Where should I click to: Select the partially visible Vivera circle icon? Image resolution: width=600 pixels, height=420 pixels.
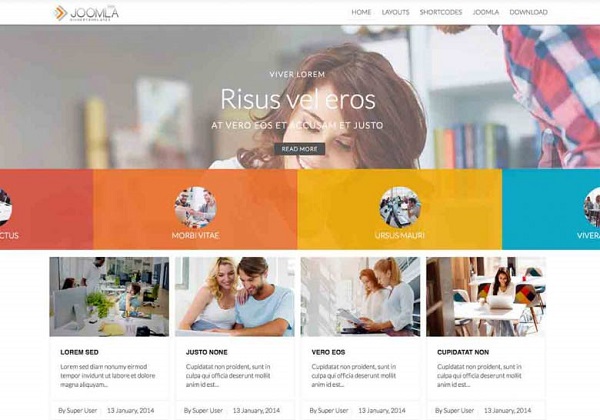tap(592, 207)
